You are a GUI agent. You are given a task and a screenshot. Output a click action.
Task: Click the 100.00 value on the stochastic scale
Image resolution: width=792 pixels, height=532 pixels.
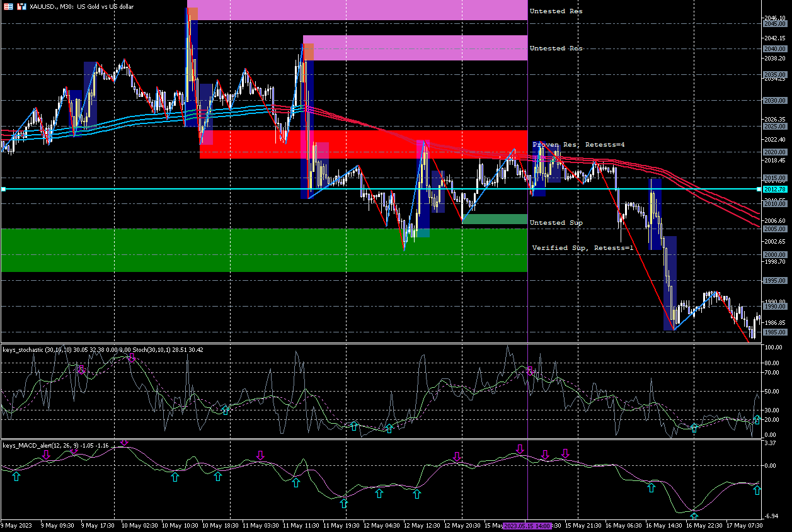772,347
